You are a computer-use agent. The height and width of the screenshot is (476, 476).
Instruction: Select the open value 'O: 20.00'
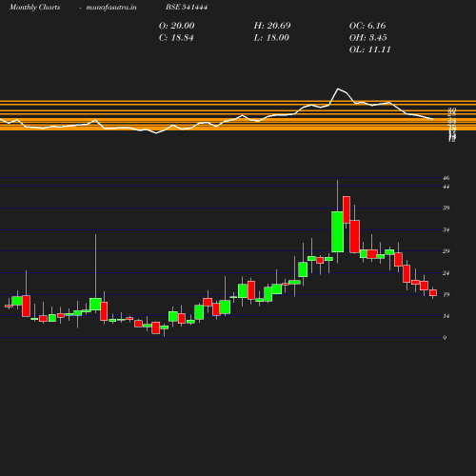click(x=177, y=26)
